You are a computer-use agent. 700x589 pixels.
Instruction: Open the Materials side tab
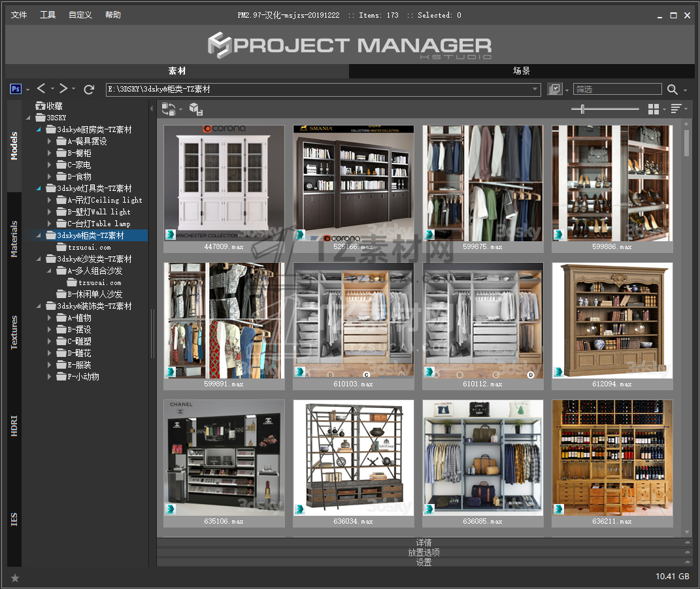click(14, 239)
